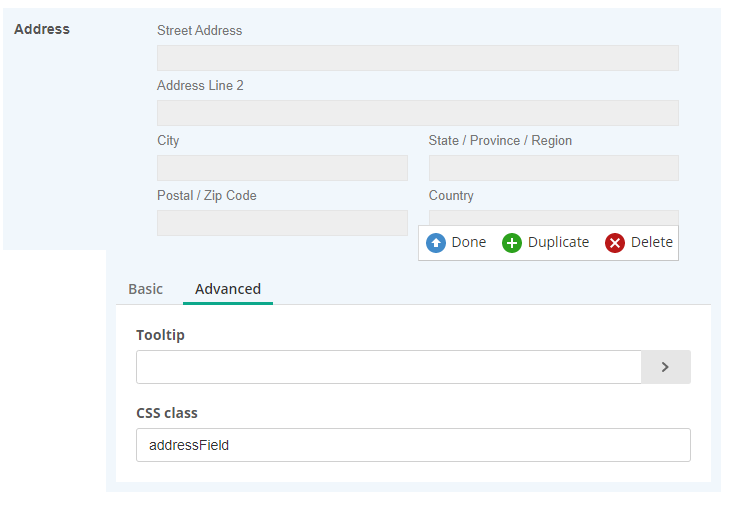Click the Postal / Zip Code field
The height and width of the screenshot is (510, 729).
pos(282,223)
